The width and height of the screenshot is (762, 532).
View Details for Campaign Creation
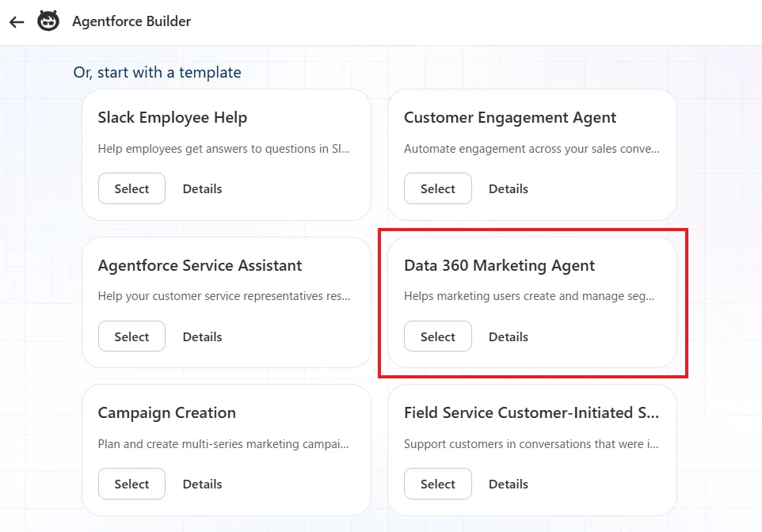[x=202, y=484]
